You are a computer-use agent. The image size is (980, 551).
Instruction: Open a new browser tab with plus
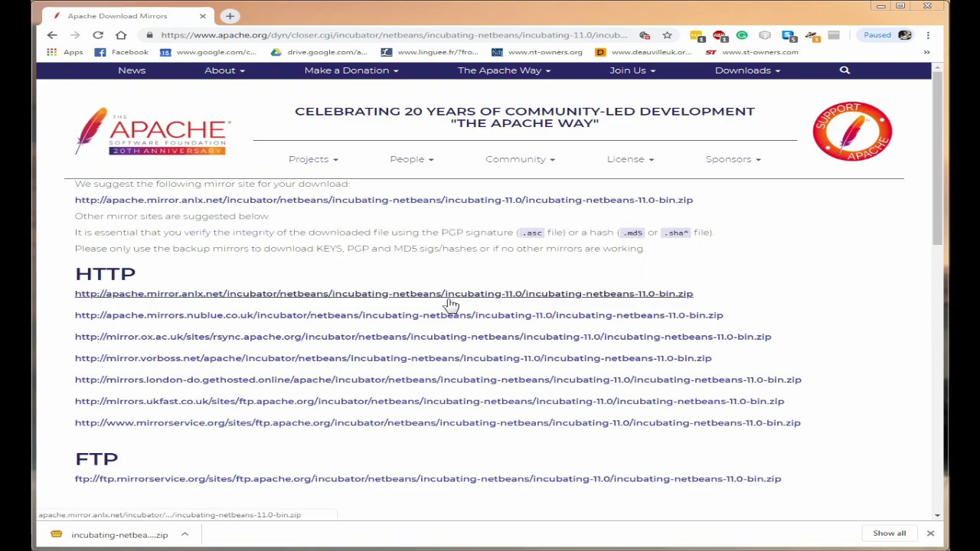pyautogui.click(x=230, y=15)
